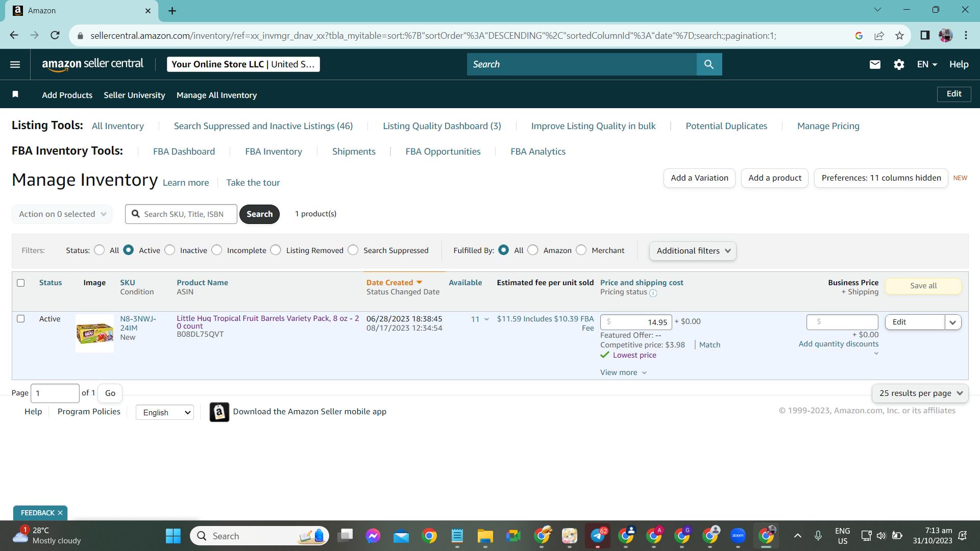The width and height of the screenshot is (980, 551).
Task: Open Telegram from the taskbar
Action: pos(598,536)
